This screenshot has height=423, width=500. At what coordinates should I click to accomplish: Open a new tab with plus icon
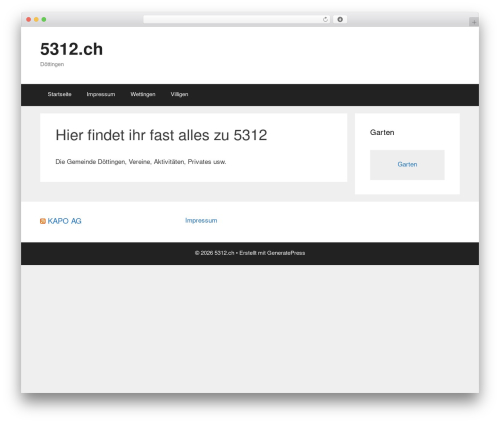point(474,22)
